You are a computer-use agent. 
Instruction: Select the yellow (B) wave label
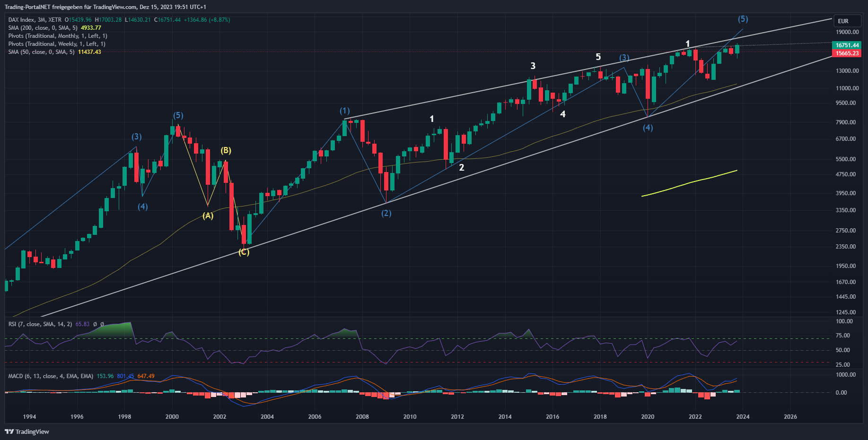226,151
